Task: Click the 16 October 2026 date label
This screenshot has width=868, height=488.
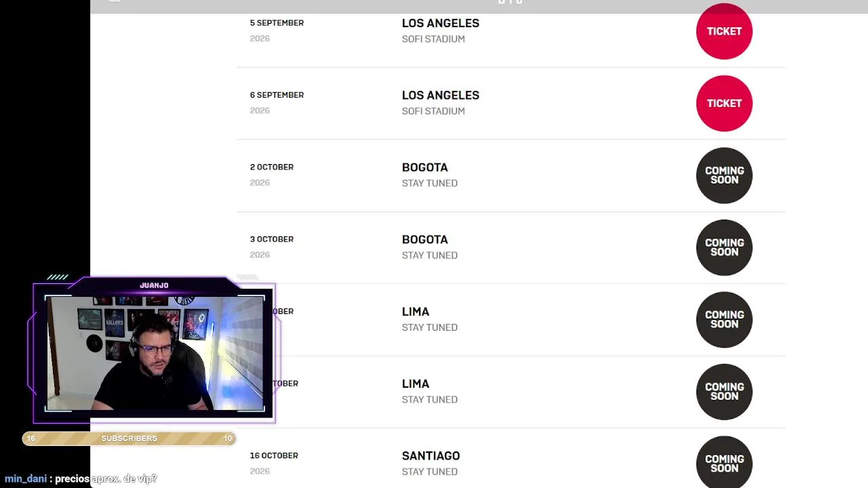Action: click(274, 455)
